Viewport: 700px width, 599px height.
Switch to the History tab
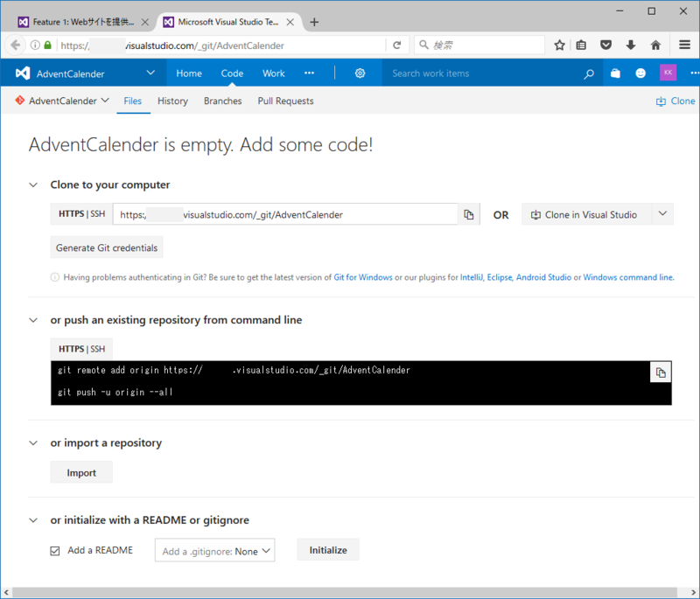click(x=172, y=101)
